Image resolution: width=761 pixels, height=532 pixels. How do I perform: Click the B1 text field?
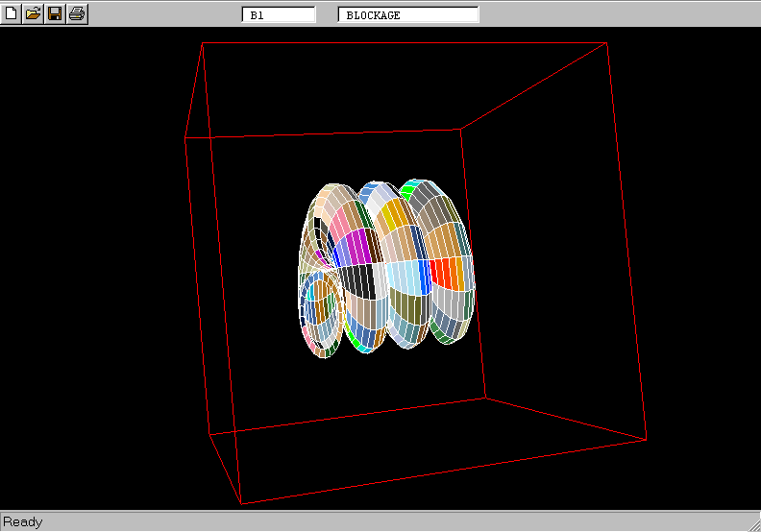(x=279, y=15)
